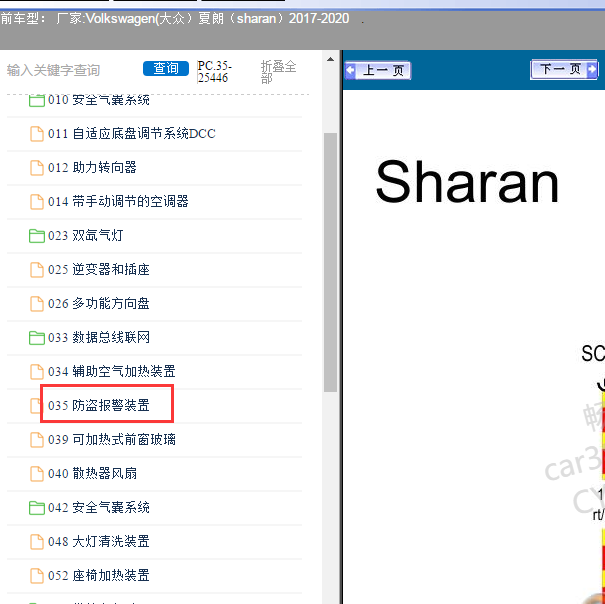Click the green folder icon for 023
605x604 pixels.
37,236
